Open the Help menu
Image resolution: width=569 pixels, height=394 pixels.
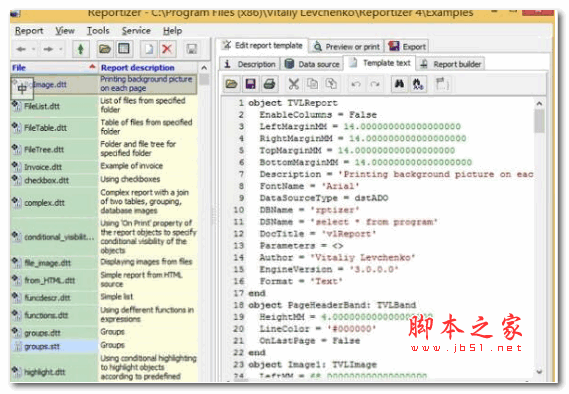172,31
